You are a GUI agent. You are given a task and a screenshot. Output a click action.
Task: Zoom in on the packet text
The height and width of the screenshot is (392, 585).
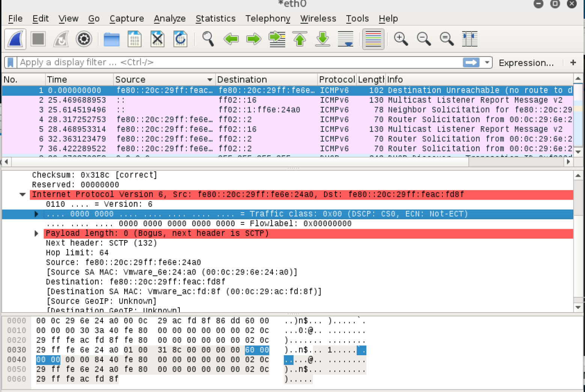[401, 39]
